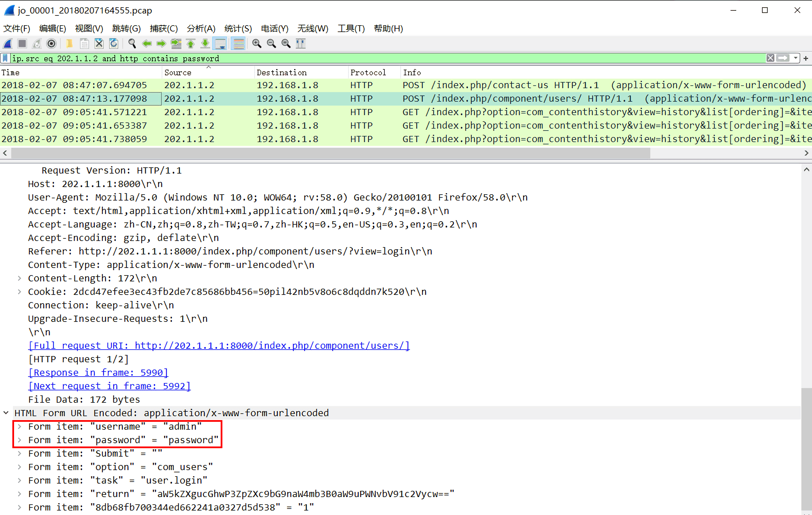The width and height of the screenshot is (812, 515).
Task: Collapse HTML Form URL Encoded section
Action: [6, 413]
